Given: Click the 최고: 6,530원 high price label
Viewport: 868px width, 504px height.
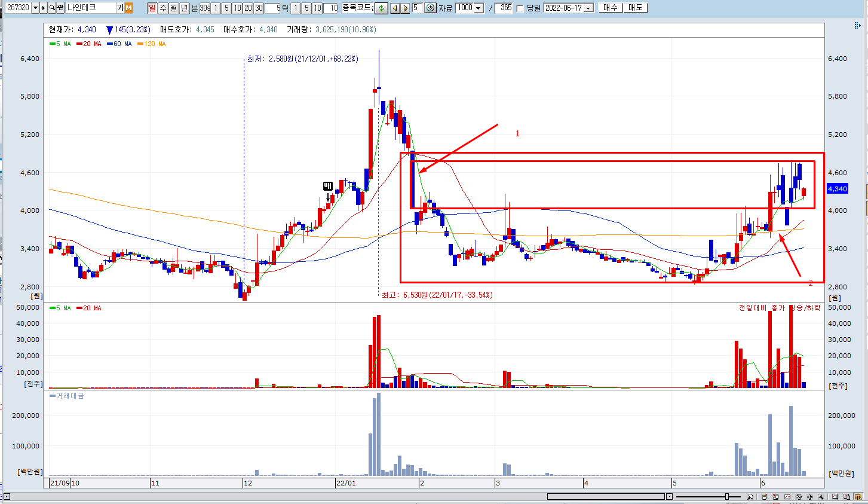Looking at the screenshot, I should pos(437,295).
